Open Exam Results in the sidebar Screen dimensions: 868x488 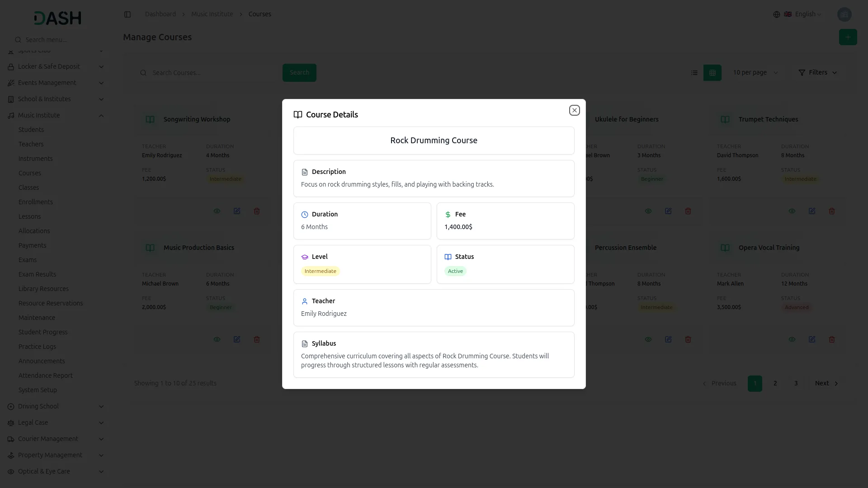[x=37, y=274]
